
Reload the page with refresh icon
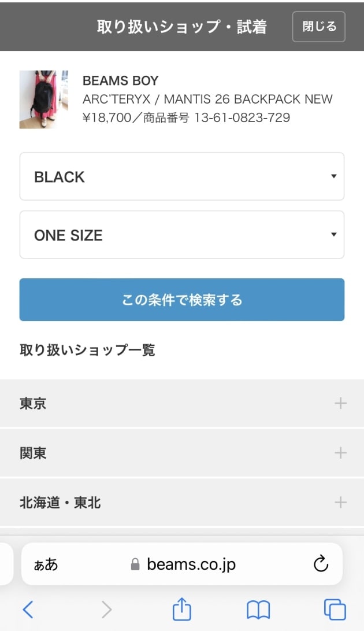(321, 564)
